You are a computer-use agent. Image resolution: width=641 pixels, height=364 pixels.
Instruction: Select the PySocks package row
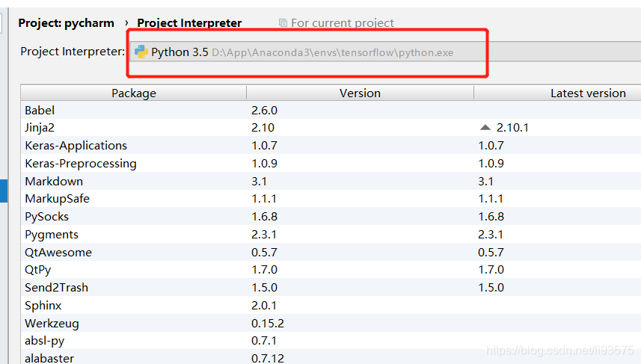coord(331,217)
